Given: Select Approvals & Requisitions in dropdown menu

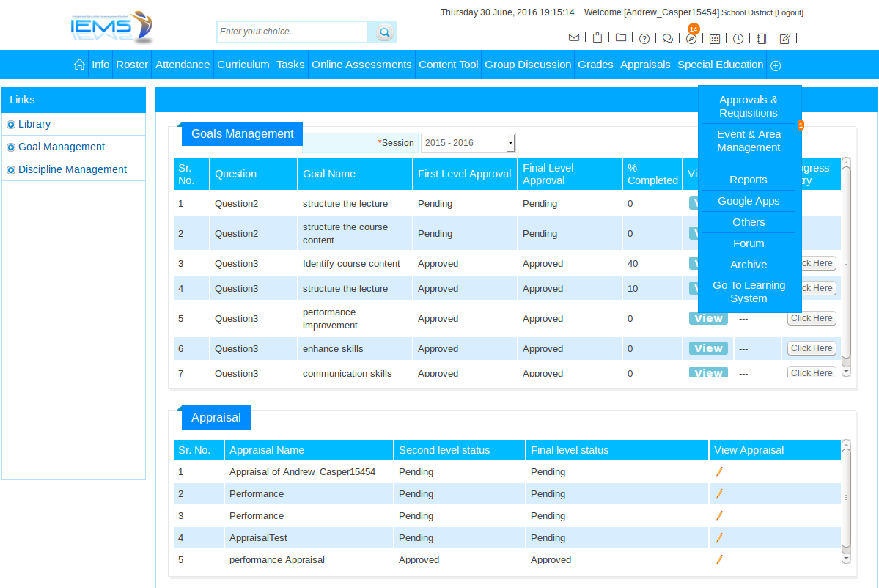Looking at the screenshot, I should pyautogui.click(x=749, y=106).
